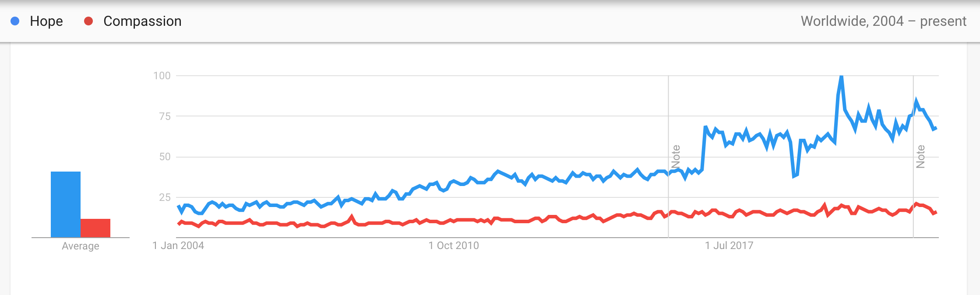Click the Hope line's sharp dip to 38

point(794,176)
